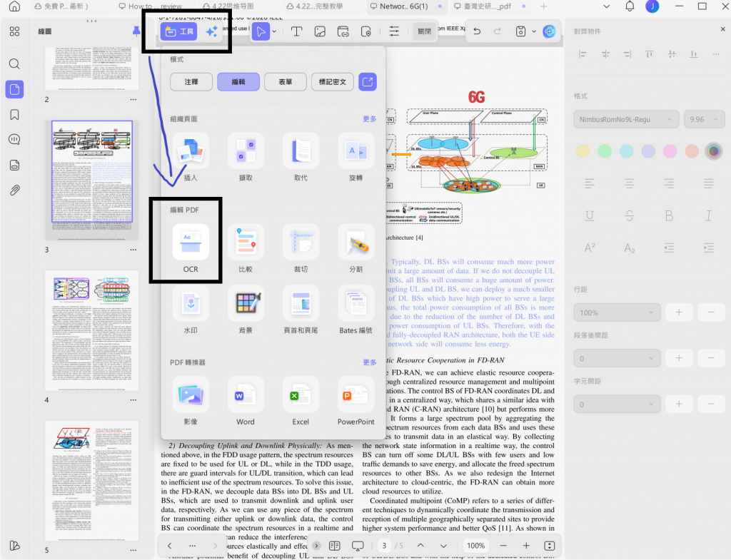Expand the save button dropdown arrow
The width and height of the screenshot is (731, 560).
[534, 31]
